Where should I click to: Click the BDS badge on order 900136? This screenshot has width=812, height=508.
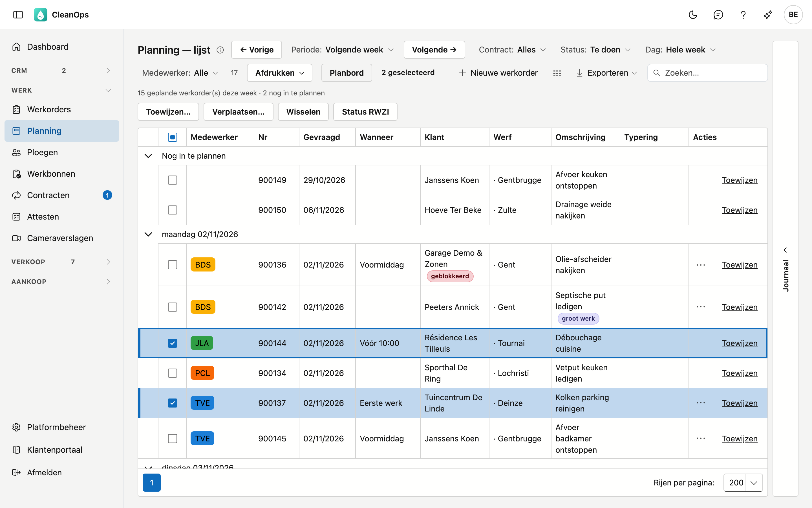203,265
